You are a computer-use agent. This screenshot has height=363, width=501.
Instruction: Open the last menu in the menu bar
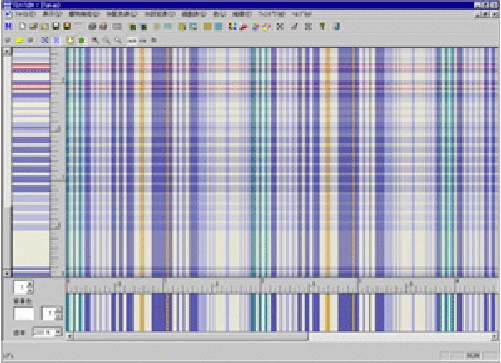pos(301,14)
